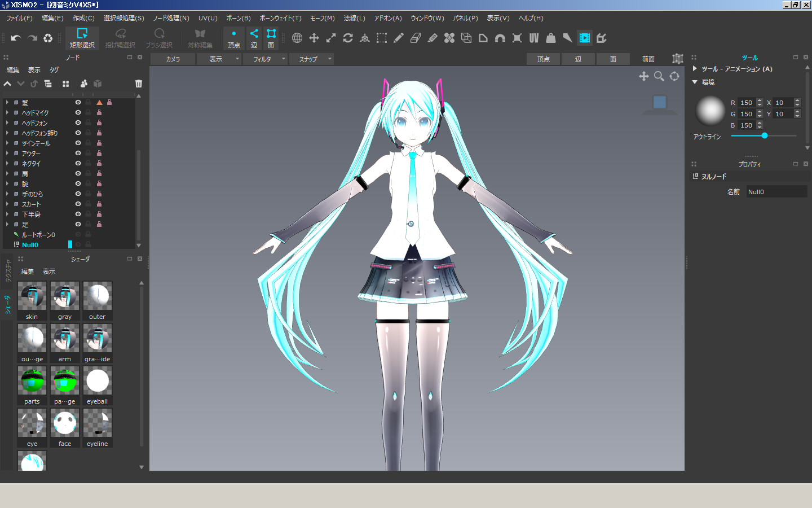Screen dimensions: 812x508
Task: Click the trash icon in node panel
Action: click(x=139, y=84)
